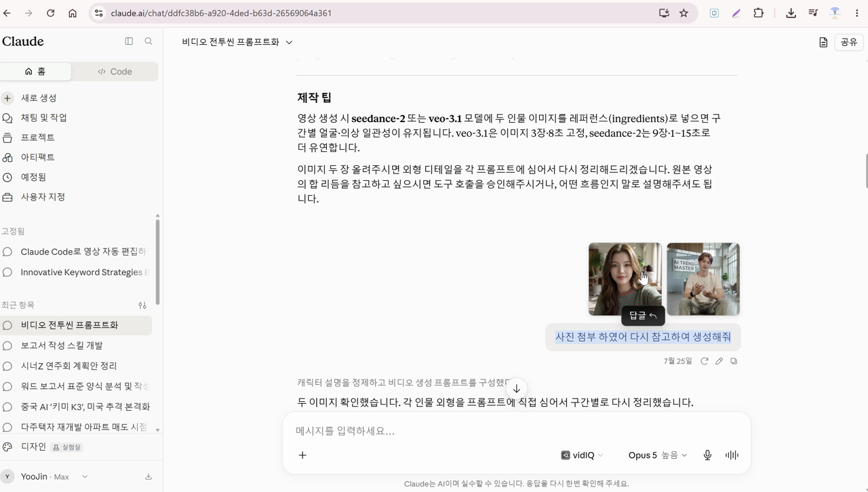This screenshot has height=492, width=868.
Task: Open sidebar search magnifier icon
Action: pyautogui.click(x=149, y=41)
